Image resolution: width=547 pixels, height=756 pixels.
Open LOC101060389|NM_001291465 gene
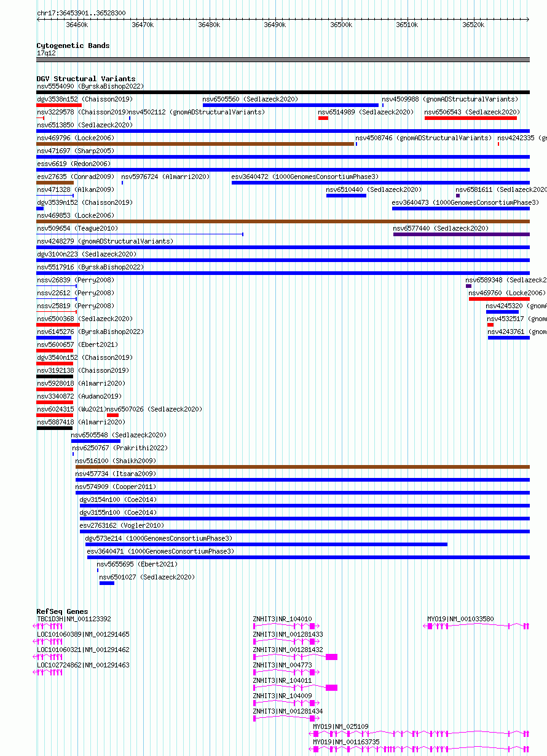click(x=83, y=634)
